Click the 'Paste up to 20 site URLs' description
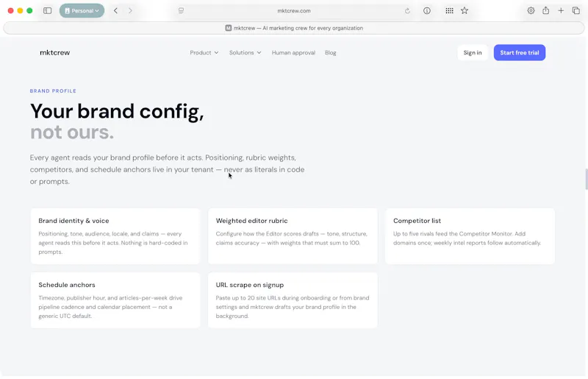 pos(293,307)
